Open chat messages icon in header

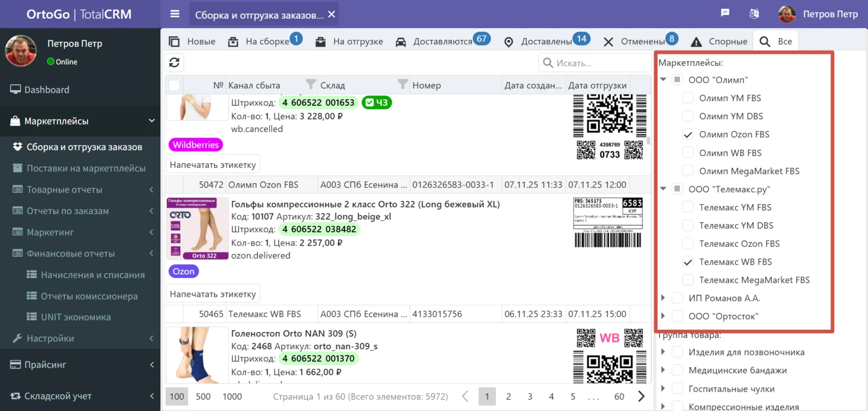[x=725, y=13]
